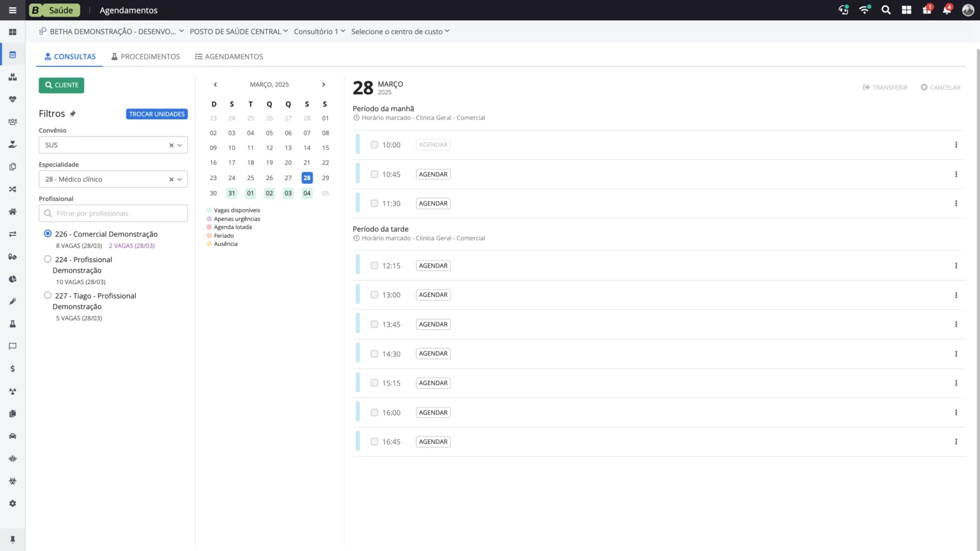Open the hamburger menu in top bar

point(12,10)
